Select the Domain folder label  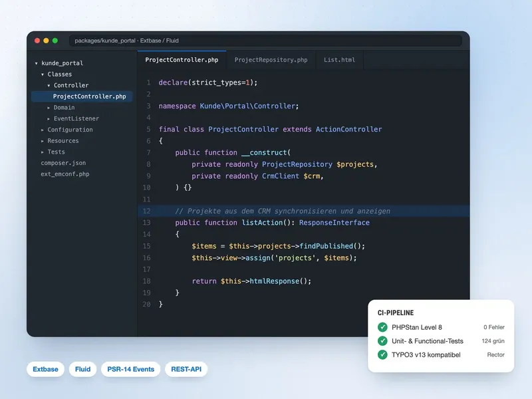(x=64, y=108)
